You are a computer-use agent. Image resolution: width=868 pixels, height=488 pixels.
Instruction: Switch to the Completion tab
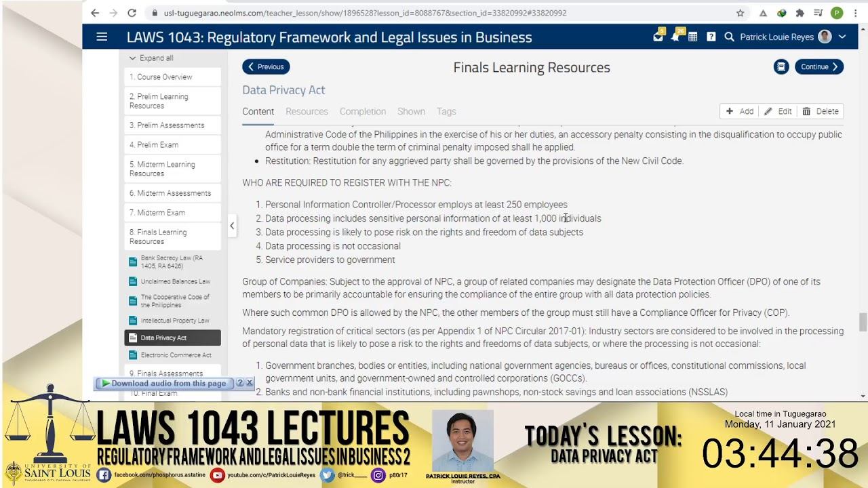click(363, 111)
